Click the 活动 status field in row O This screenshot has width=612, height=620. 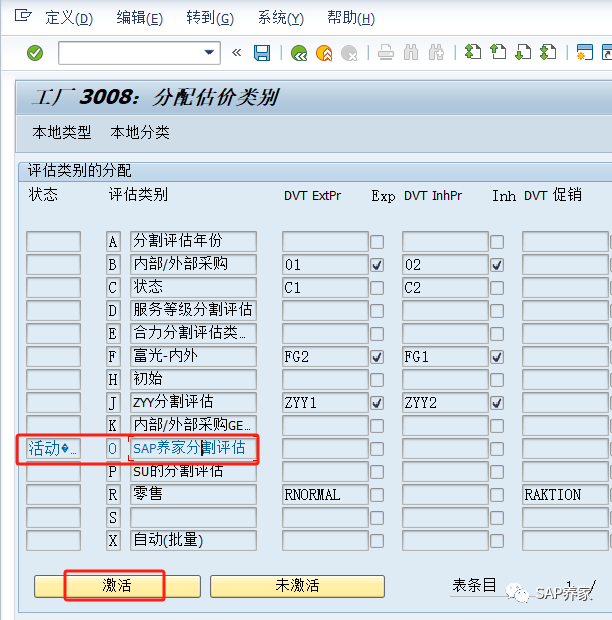point(53,448)
